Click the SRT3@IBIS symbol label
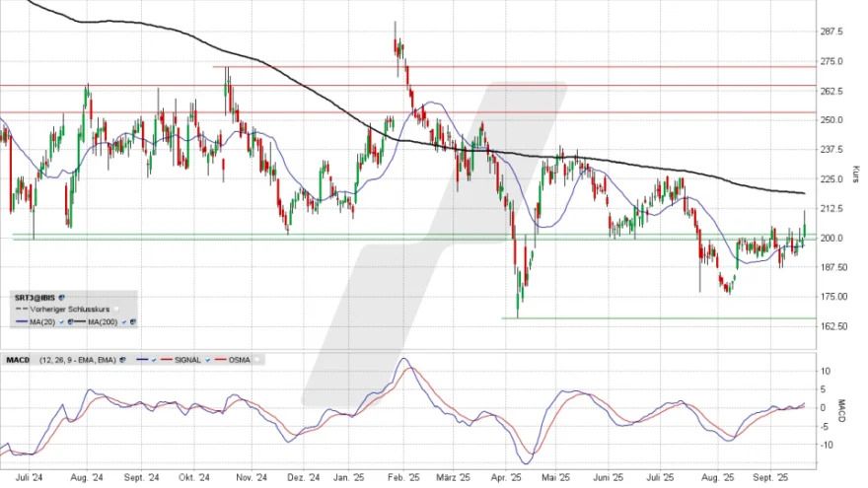The image size is (868, 488). tap(35, 296)
